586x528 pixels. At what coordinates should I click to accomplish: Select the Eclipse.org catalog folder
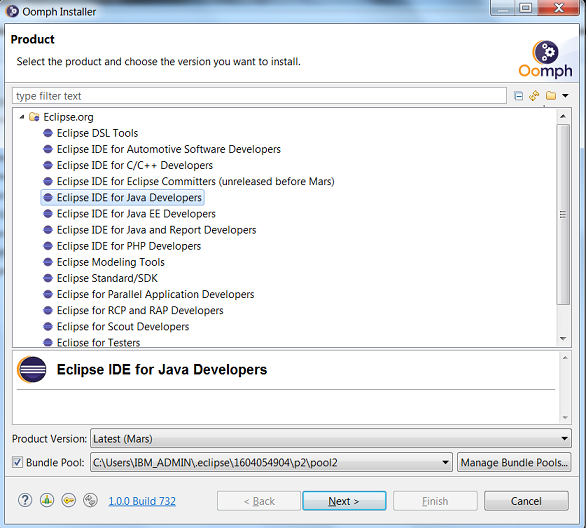pos(68,117)
